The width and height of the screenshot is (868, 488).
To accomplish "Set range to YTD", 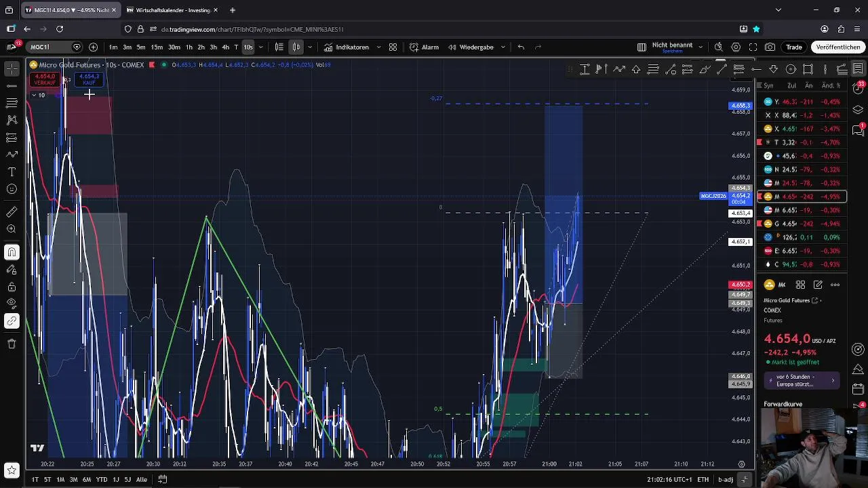I will coord(102,479).
